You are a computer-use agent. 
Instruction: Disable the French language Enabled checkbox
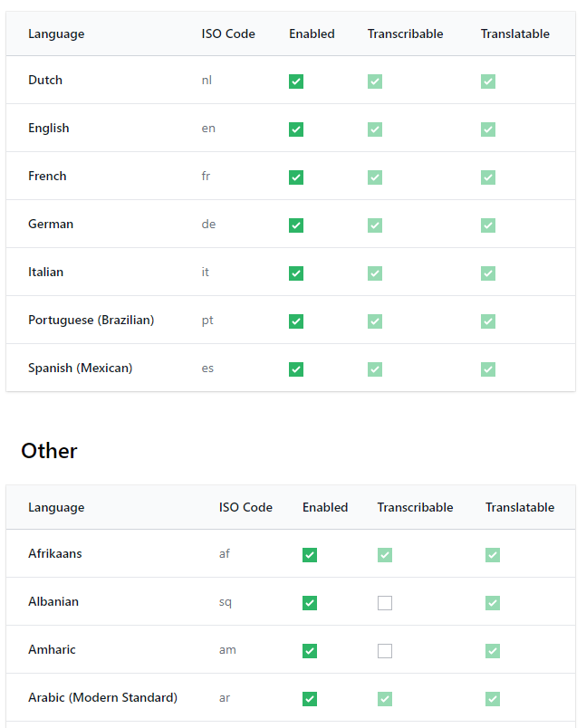point(296,177)
